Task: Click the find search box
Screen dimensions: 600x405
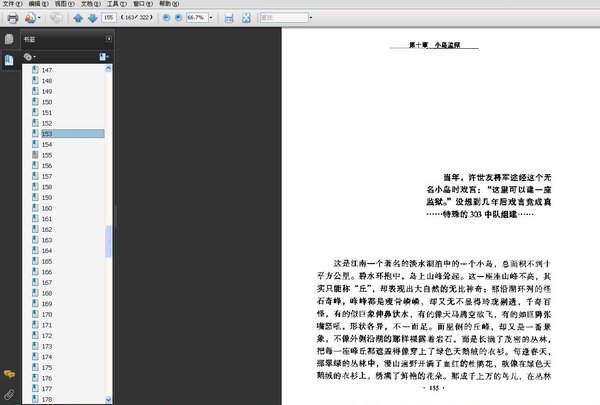Action: (284, 18)
